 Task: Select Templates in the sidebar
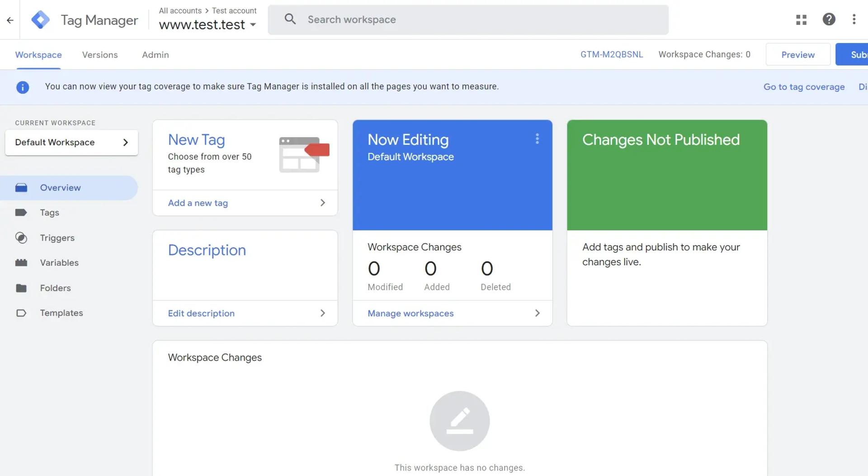[61, 313]
